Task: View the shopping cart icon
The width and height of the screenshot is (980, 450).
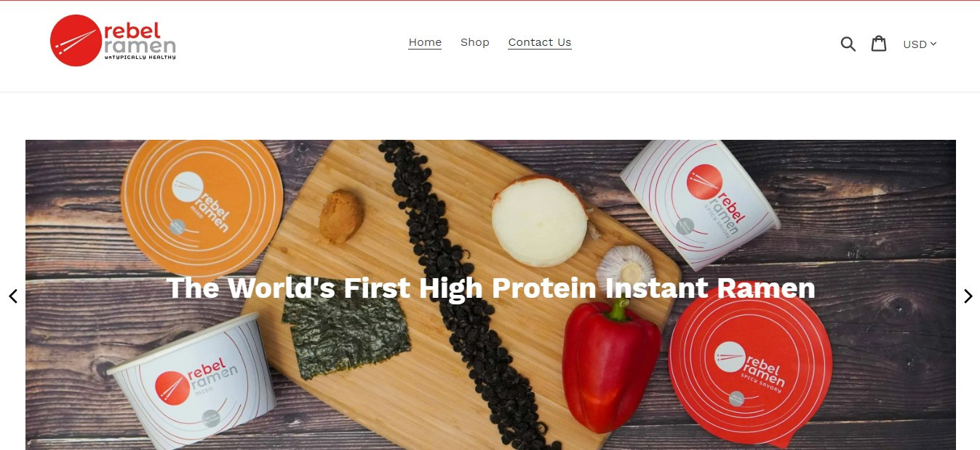Action: click(x=879, y=44)
